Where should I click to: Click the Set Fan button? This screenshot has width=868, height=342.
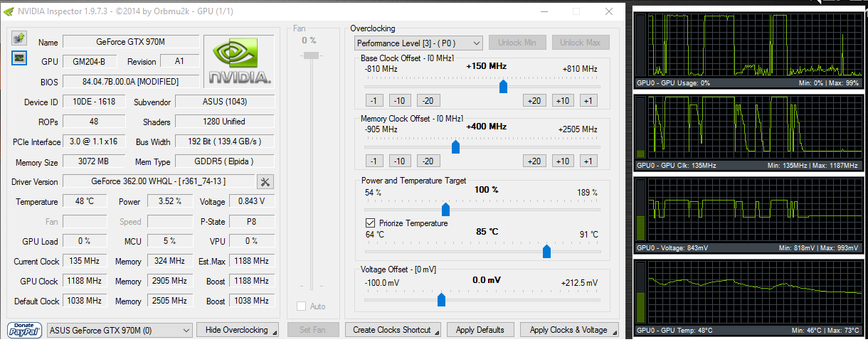314,330
